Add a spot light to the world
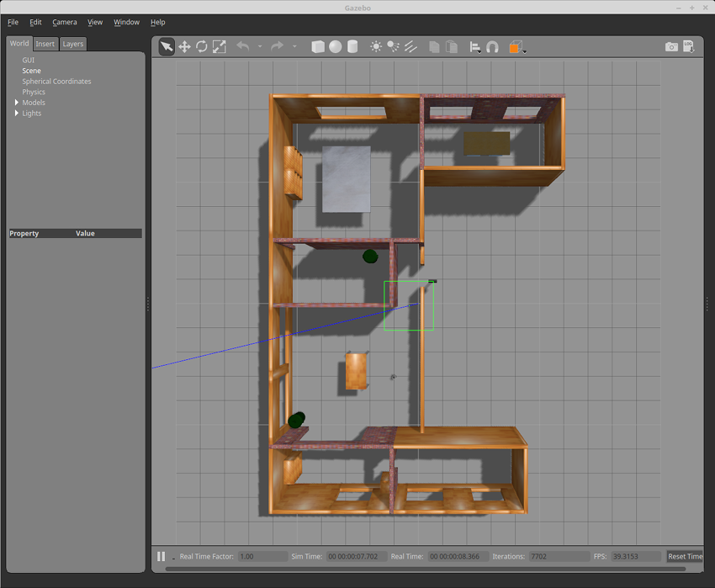 pyautogui.click(x=393, y=46)
